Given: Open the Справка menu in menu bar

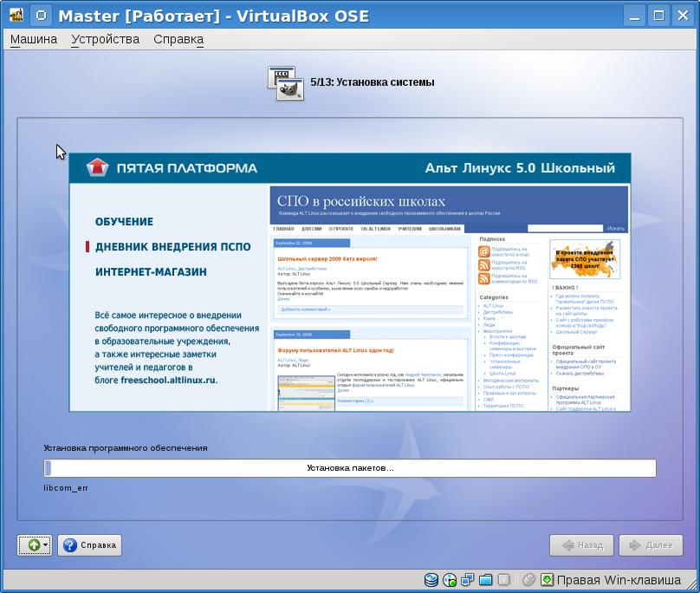Looking at the screenshot, I should point(178,39).
